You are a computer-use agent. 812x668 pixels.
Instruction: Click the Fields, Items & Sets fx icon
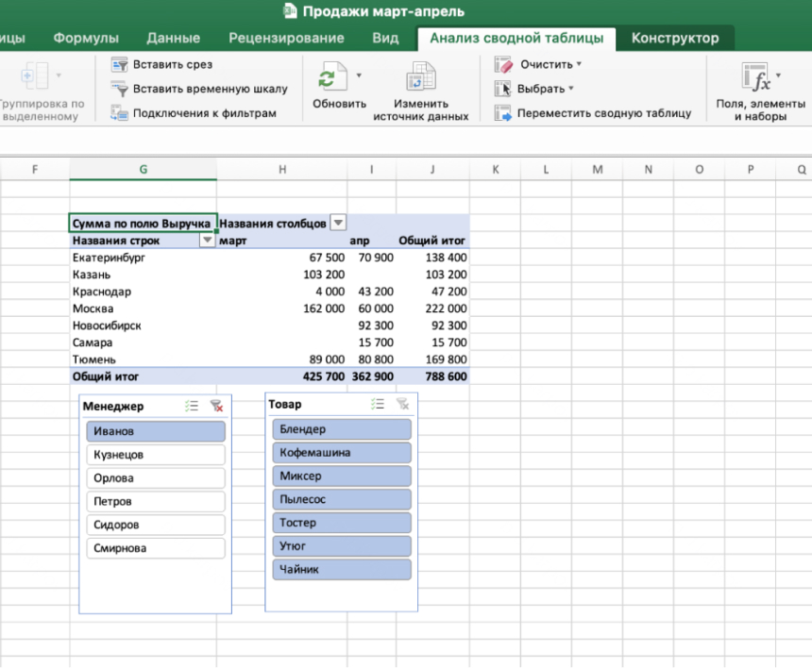tap(756, 76)
